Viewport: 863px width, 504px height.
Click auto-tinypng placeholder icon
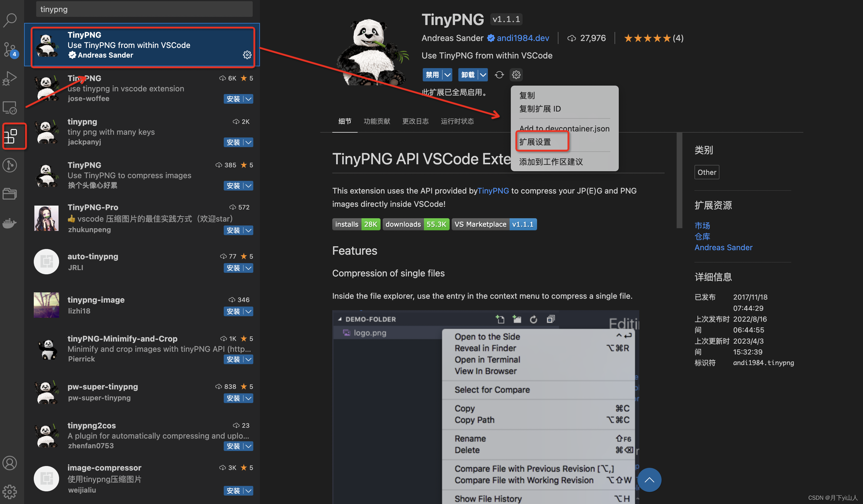tap(46, 262)
